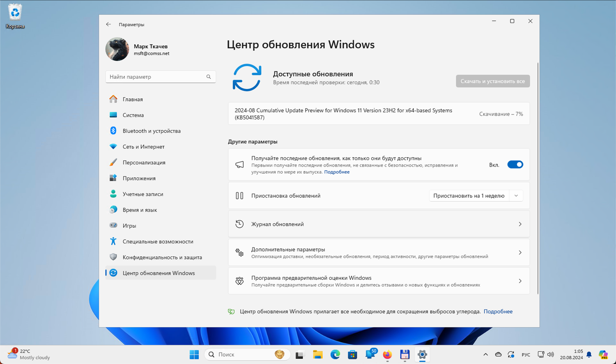Click the Settings gear on the taskbar
616x364 pixels.
422,355
